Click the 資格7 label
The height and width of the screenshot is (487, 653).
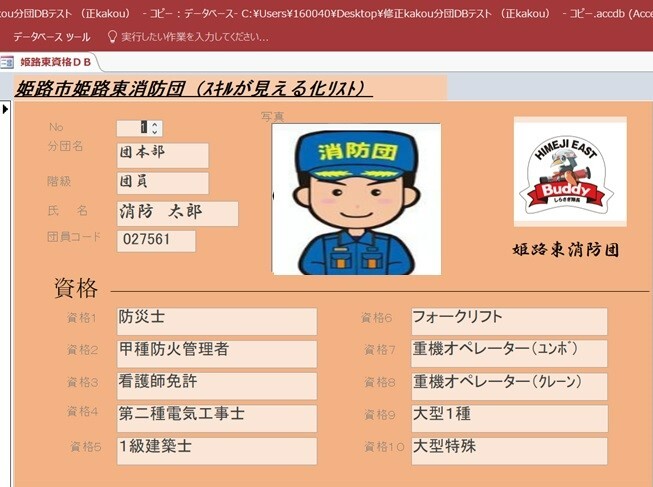[x=380, y=350]
